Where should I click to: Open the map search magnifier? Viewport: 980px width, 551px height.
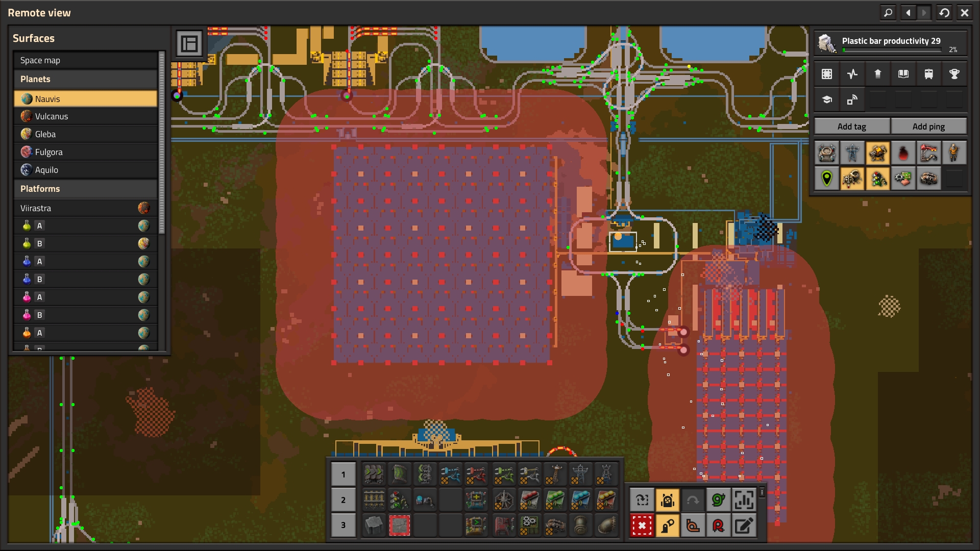click(888, 13)
